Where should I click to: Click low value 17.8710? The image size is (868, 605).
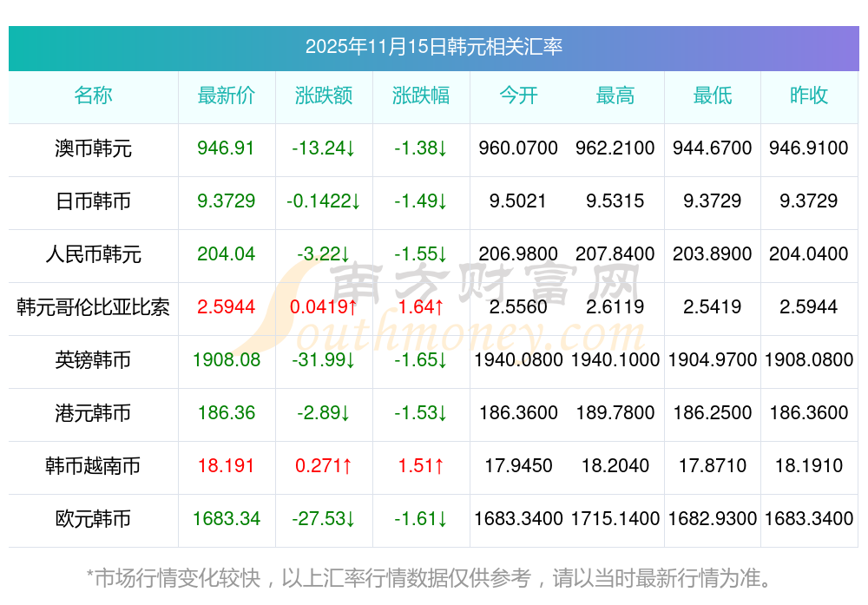[713, 465]
